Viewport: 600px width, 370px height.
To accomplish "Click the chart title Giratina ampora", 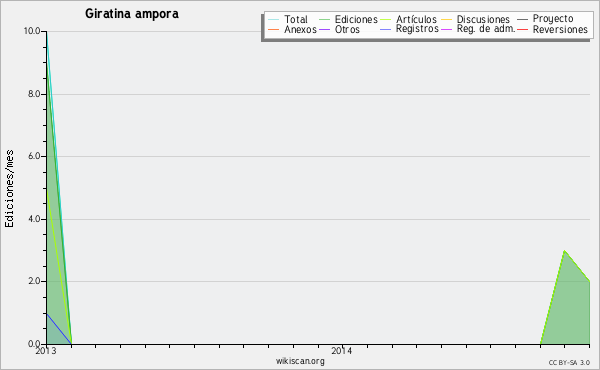I will point(132,14).
